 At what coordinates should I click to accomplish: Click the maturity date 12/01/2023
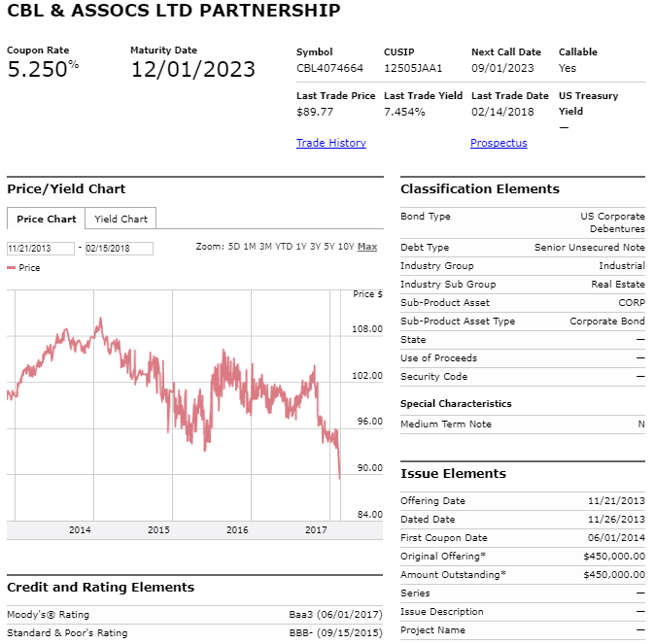tap(192, 69)
